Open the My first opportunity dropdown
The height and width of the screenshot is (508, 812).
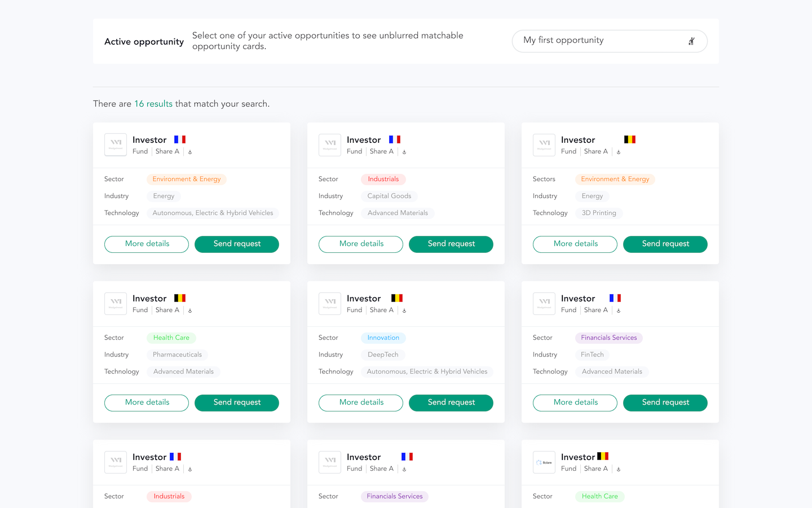pyautogui.click(x=610, y=41)
